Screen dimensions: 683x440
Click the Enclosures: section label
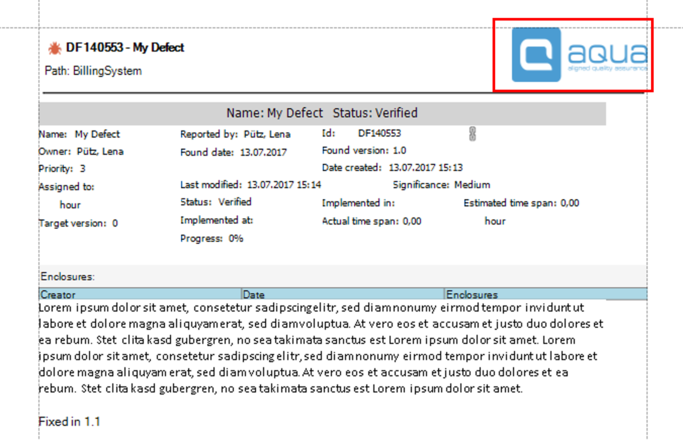coord(68,275)
